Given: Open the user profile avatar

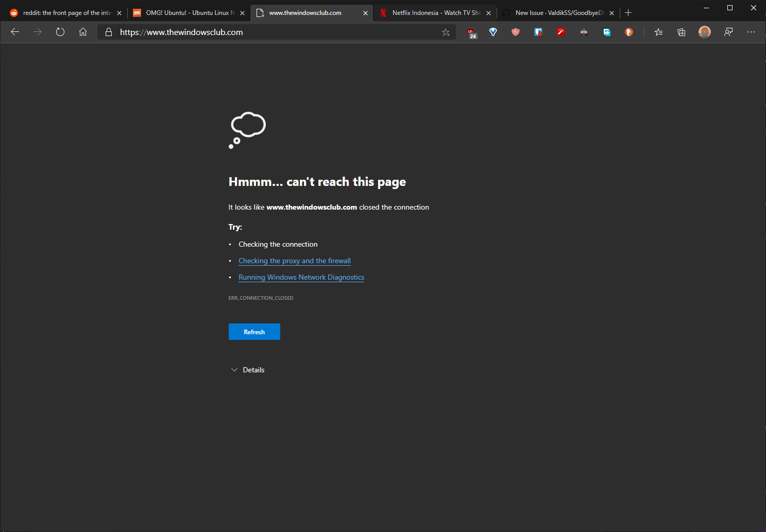Looking at the screenshot, I should 705,32.
